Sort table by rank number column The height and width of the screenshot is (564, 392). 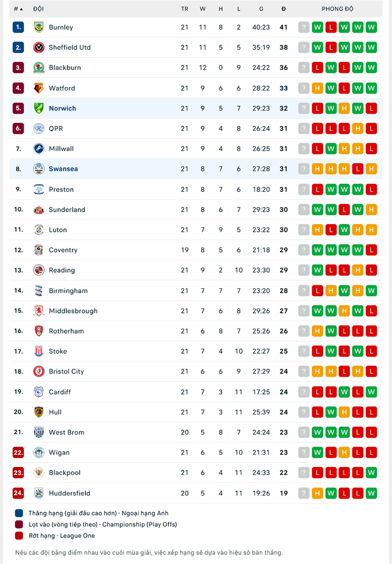click(18, 9)
